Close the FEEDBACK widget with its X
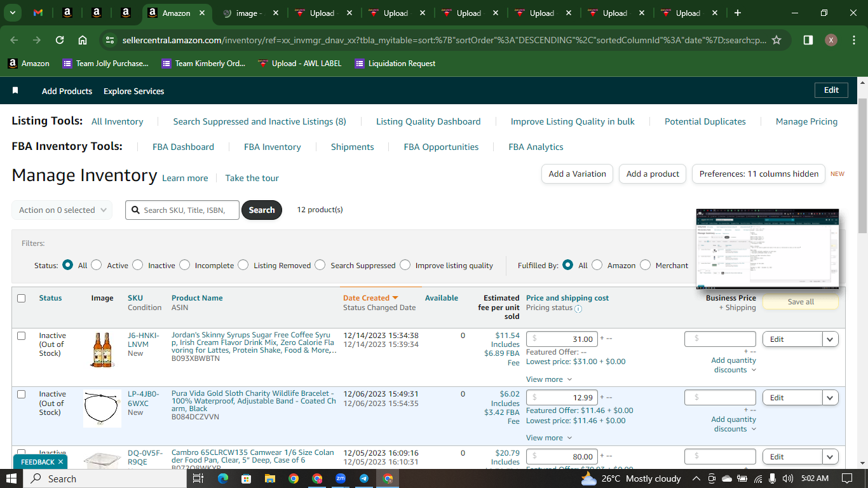Screen dimensions: 868x488 pyautogui.click(x=60, y=462)
